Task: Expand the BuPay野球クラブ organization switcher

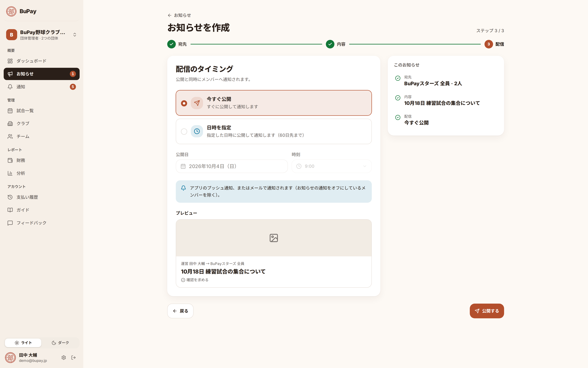Action: [x=41, y=34]
